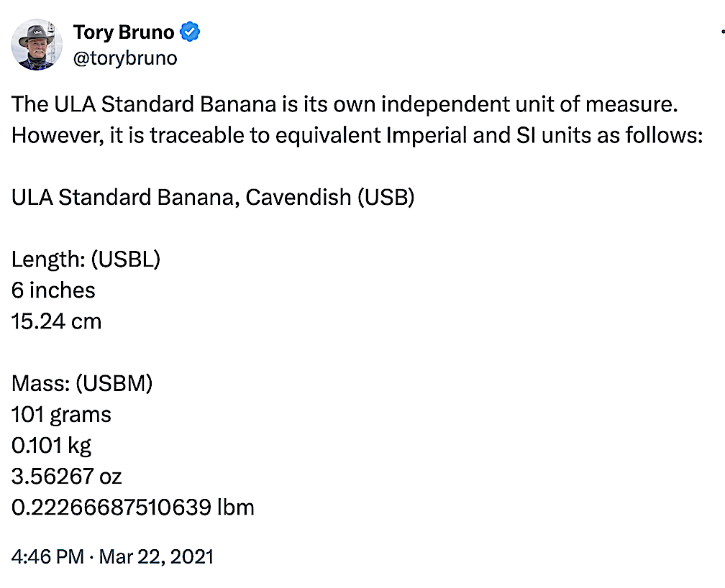Click the "(USB)" abbreviation after Cavendish
The height and width of the screenshot is (588, 725).
coord(386,197)
